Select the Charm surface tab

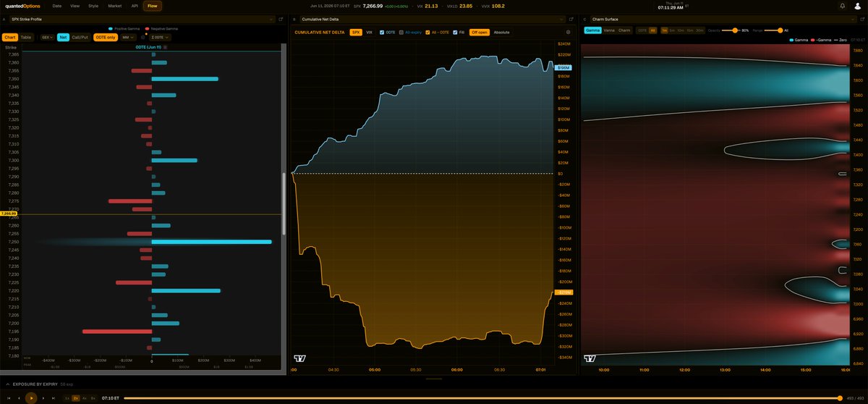624,30
